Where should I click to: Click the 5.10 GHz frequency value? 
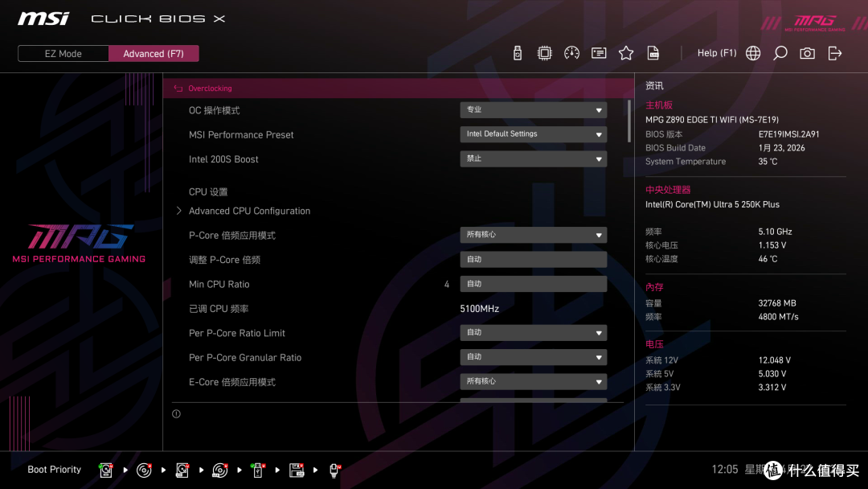click(x=775, y=232)
